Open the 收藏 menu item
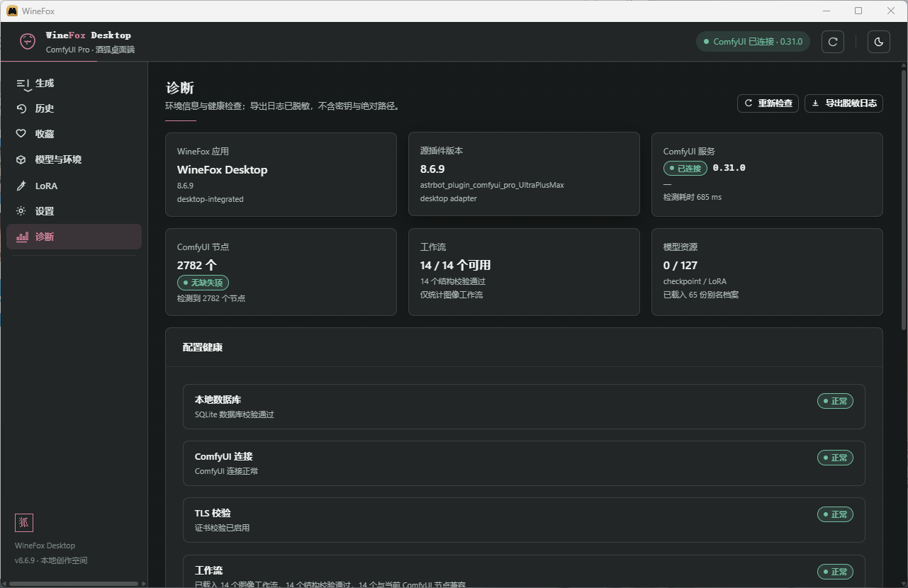908x588 pixels. 74,134
